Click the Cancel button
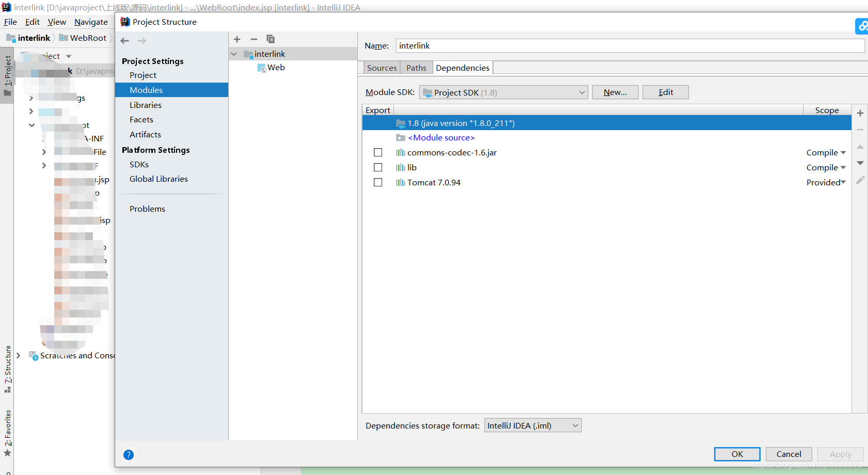 point(789,454)
